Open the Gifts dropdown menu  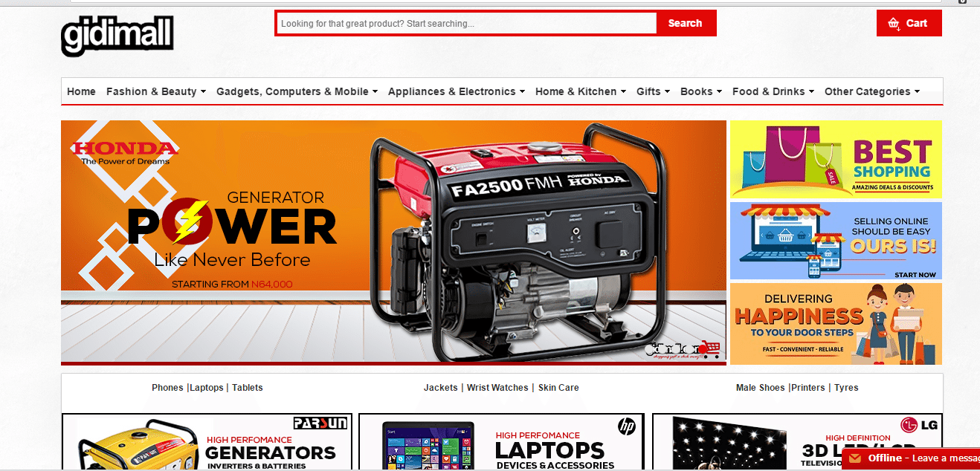coord(654,91)
